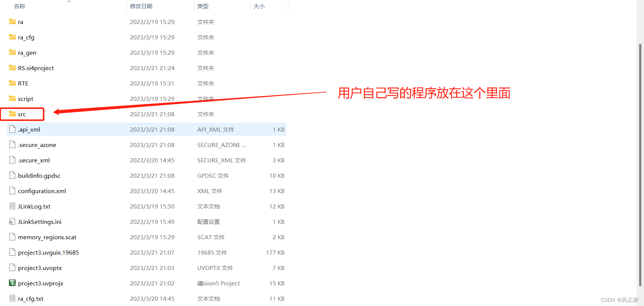The height and width of the screenshot is (306, 644).
Task: Click the ra_cfg.txt text document icon
Action: [x=12, y=298]
